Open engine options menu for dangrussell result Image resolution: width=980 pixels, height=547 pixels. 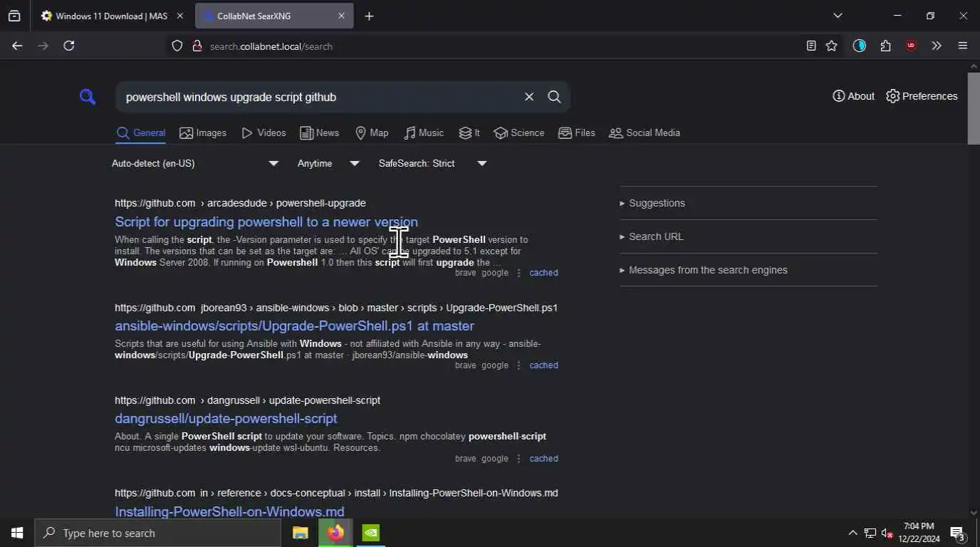(518, 459)
